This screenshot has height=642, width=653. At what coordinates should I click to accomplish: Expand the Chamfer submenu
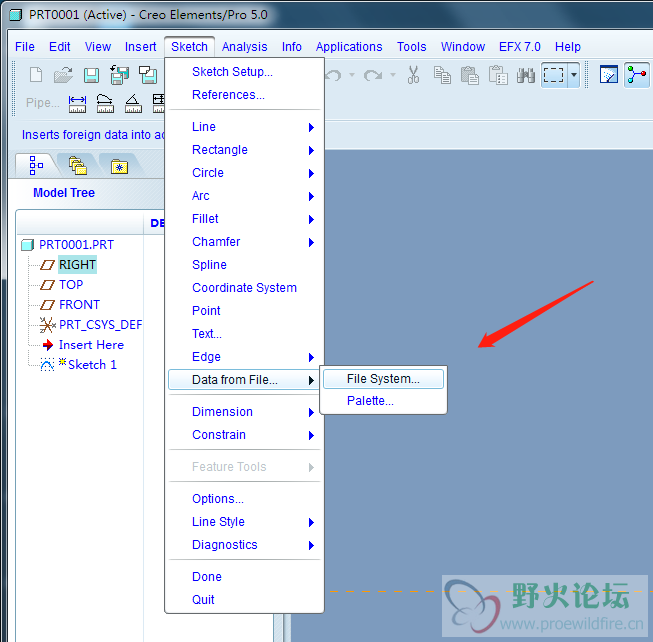[x=244, y=242]
